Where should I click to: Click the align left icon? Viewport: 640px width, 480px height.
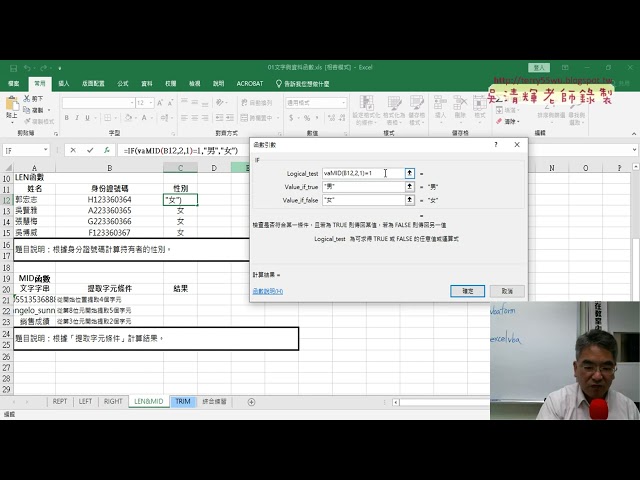click(184, 118)
